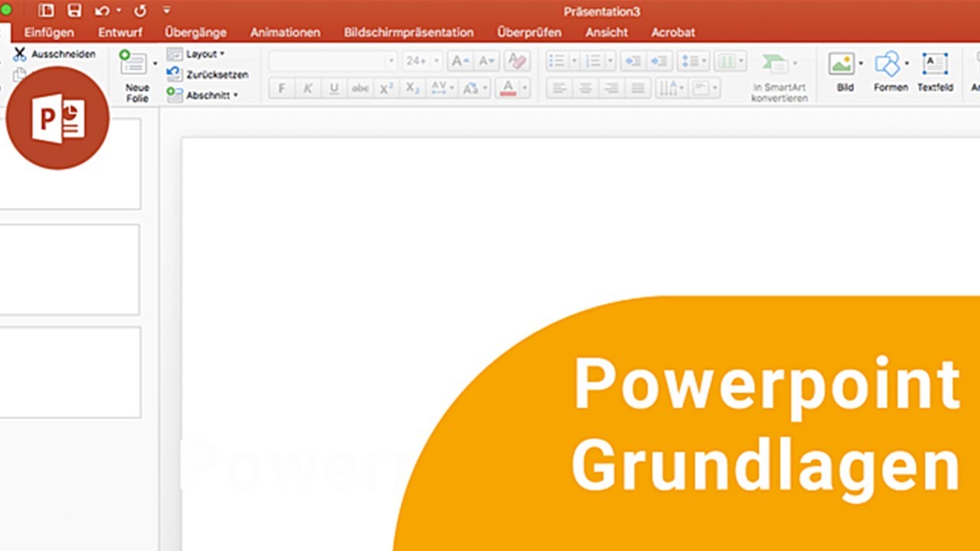
Task: Add a slide with Neue Folie icon
Action: [x=133, y=64]
